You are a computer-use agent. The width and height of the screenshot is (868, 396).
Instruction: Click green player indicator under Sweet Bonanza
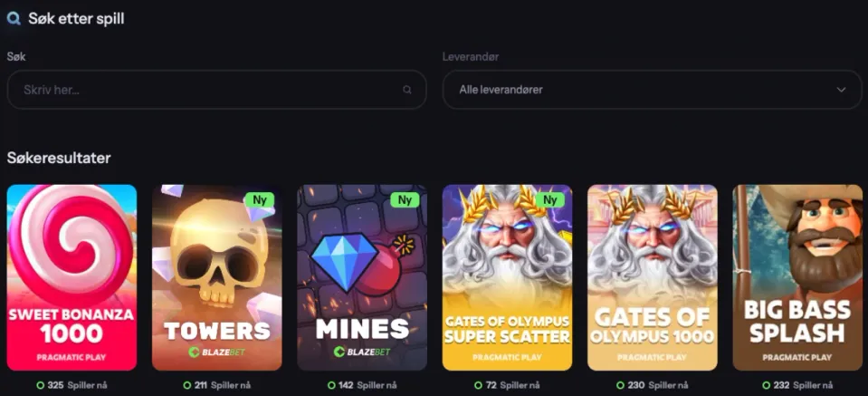point(41,385)
